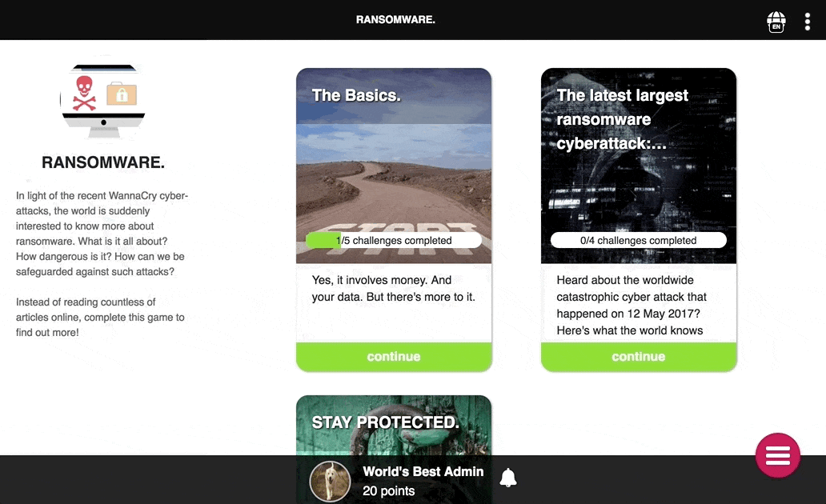Click the admin's dog profile avatar
826x504 pixels.
(x=330, y=482)
